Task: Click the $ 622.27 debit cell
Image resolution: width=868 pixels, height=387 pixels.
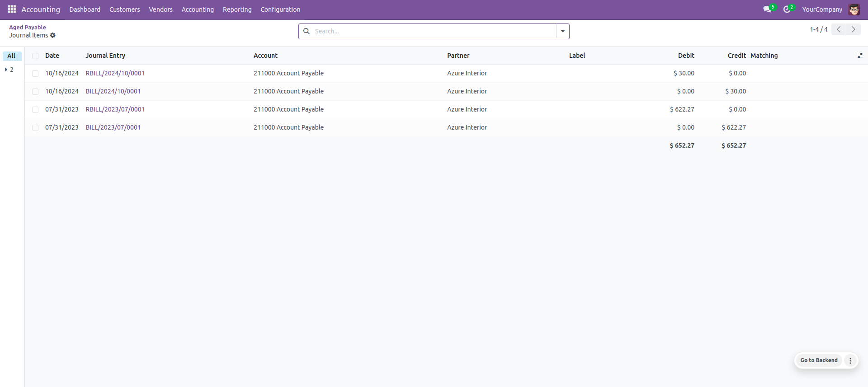Action: coord(682,109)
